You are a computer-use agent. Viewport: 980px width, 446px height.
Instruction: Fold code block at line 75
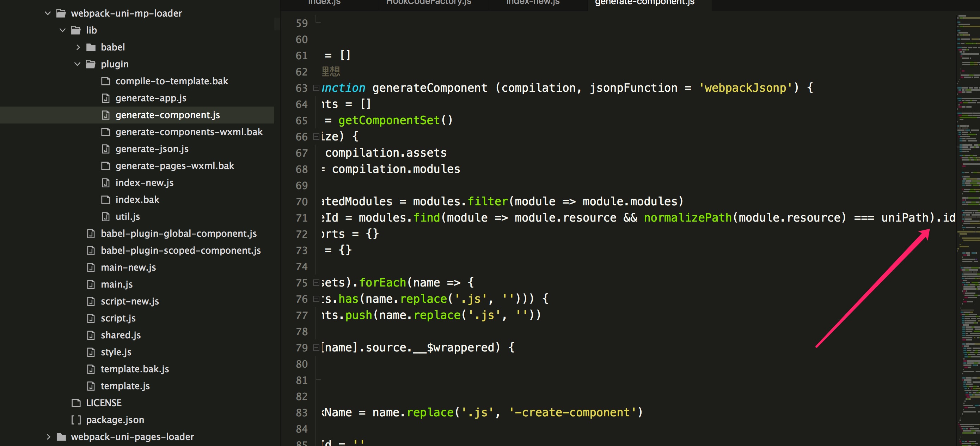click(x=316, y=283)
